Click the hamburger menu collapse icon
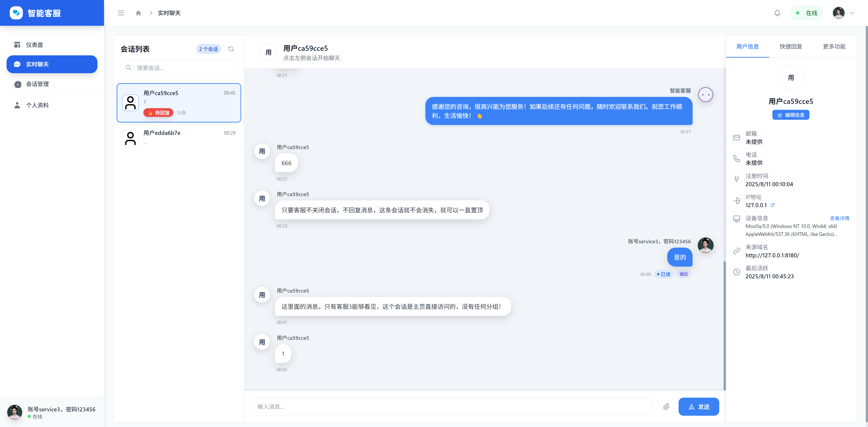Screen dimensions: 868x427 pos(121,13)
